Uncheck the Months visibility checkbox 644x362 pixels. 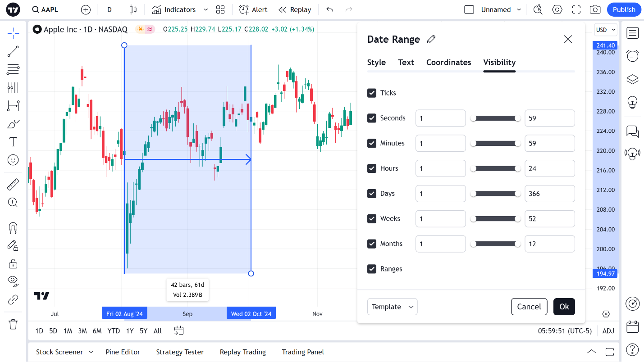click(372, 244)
